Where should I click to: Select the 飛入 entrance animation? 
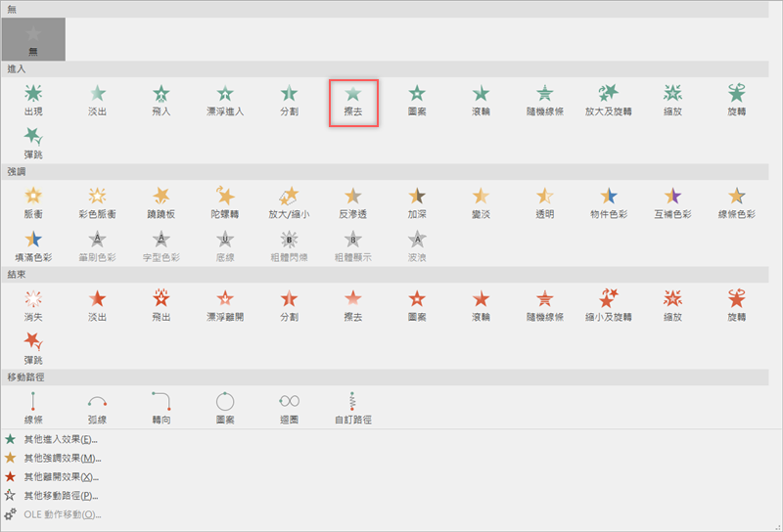point(161,100)
